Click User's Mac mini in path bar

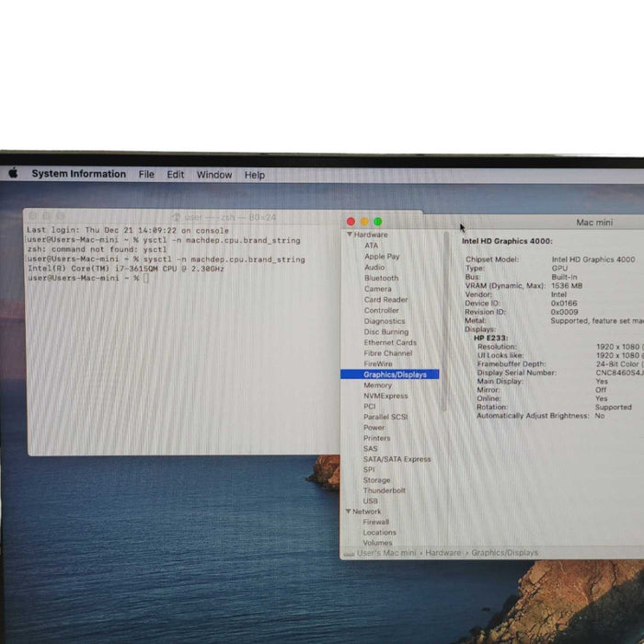386,553
